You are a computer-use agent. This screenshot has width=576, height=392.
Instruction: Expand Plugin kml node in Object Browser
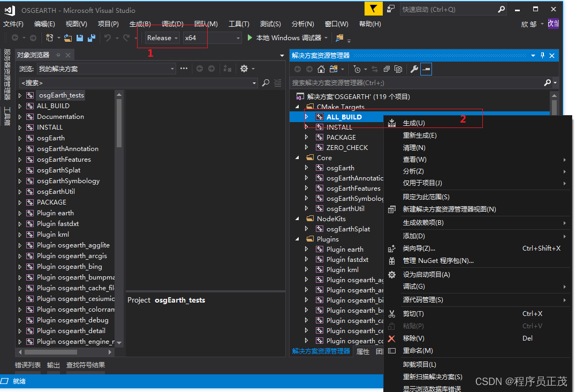point(20,235)
